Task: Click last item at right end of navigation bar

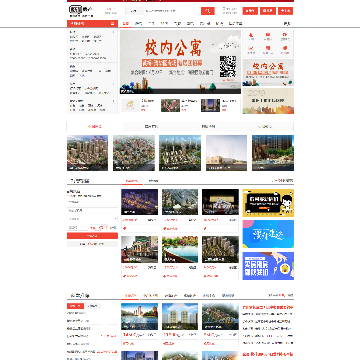Action: click(x=287, y=24)
